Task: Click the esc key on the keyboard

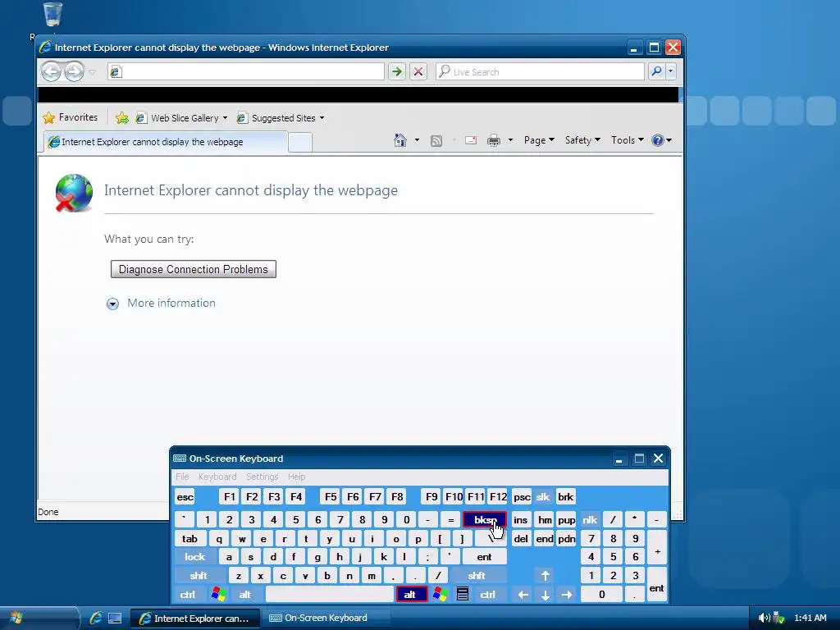Action: point(185,497)
